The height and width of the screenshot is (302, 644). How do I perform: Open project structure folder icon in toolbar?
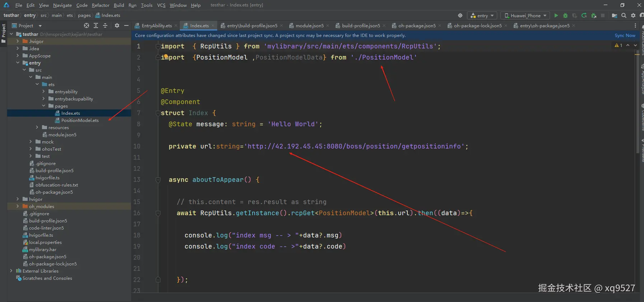click(615, 15)
